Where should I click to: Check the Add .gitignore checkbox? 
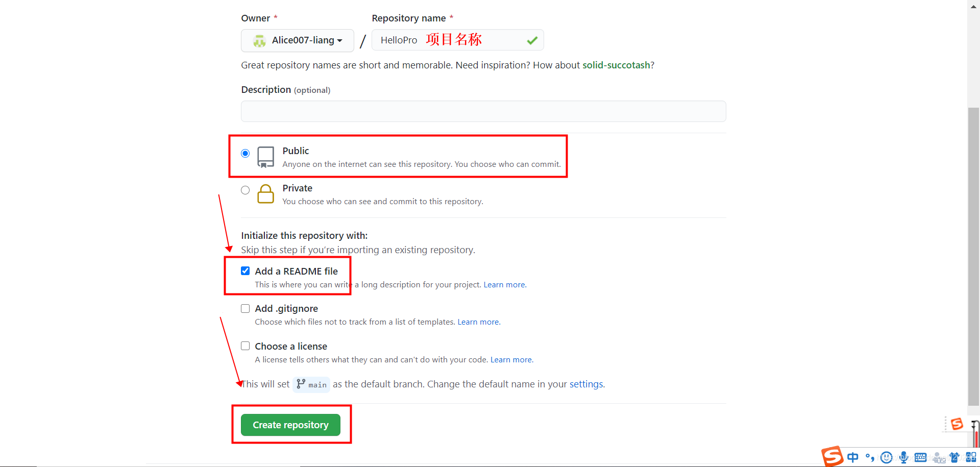coord(246,308)
